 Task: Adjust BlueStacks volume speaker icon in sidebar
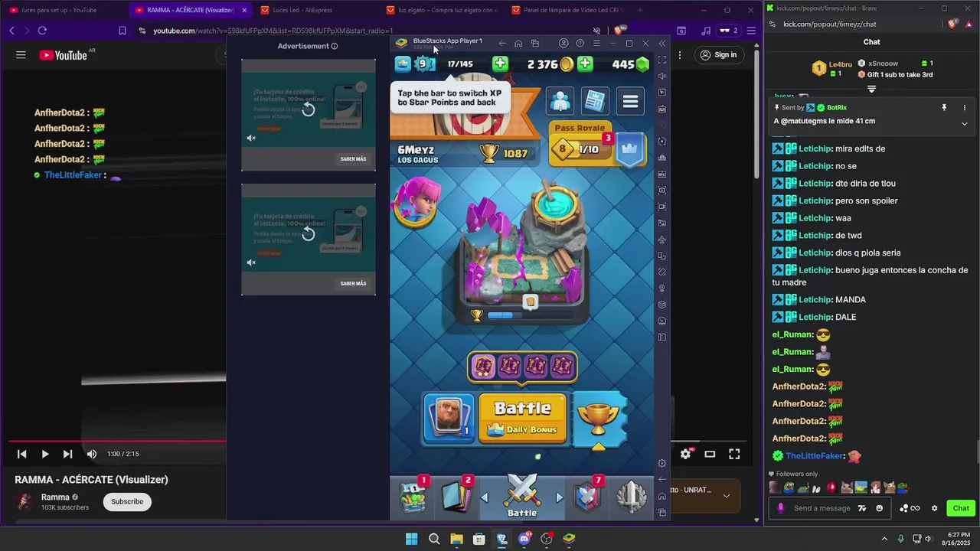662,76
